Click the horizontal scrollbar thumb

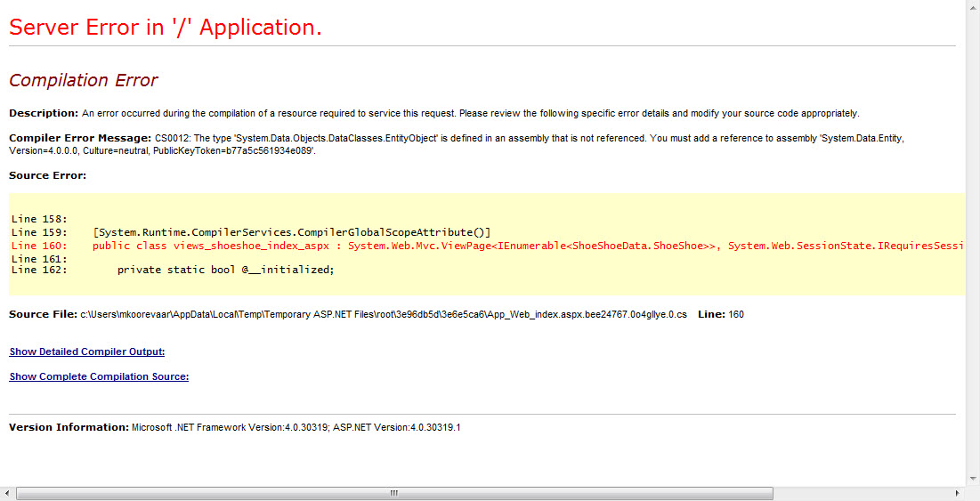pyautogui.click(x=394, y=494)
